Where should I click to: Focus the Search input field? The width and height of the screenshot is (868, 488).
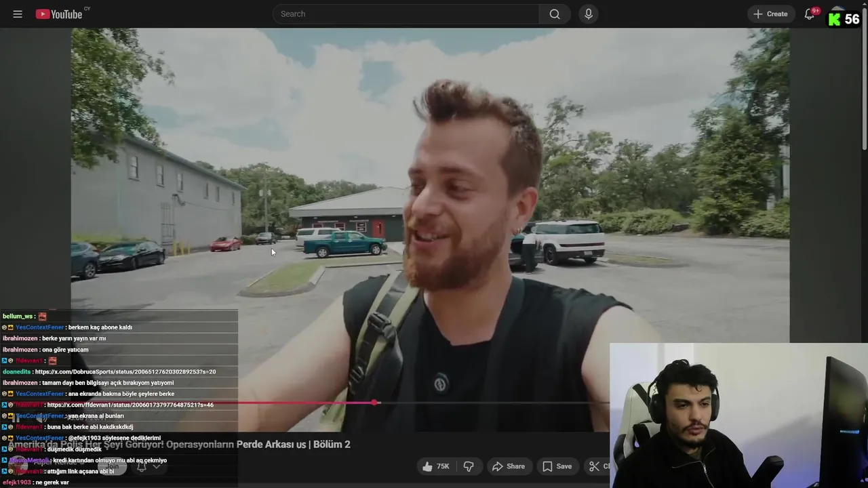[x=406, y=14]
